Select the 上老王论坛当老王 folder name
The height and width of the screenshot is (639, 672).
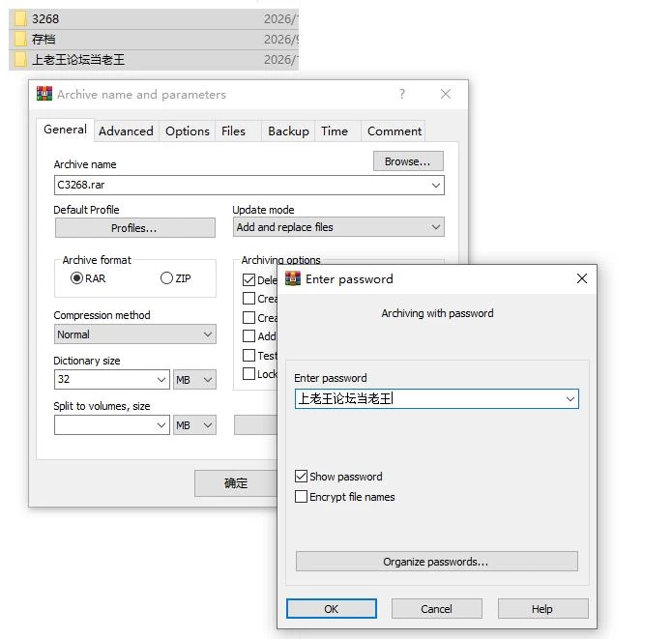(78, 59)
